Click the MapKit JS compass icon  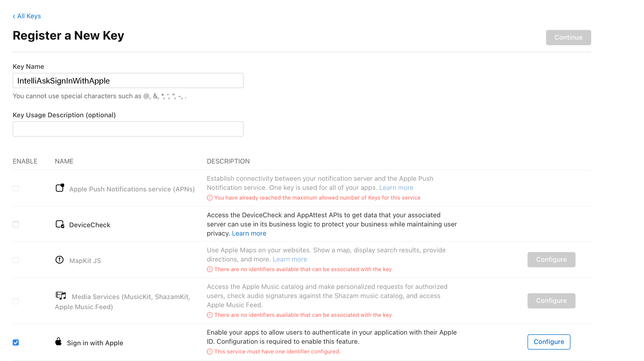coord(60,260)
